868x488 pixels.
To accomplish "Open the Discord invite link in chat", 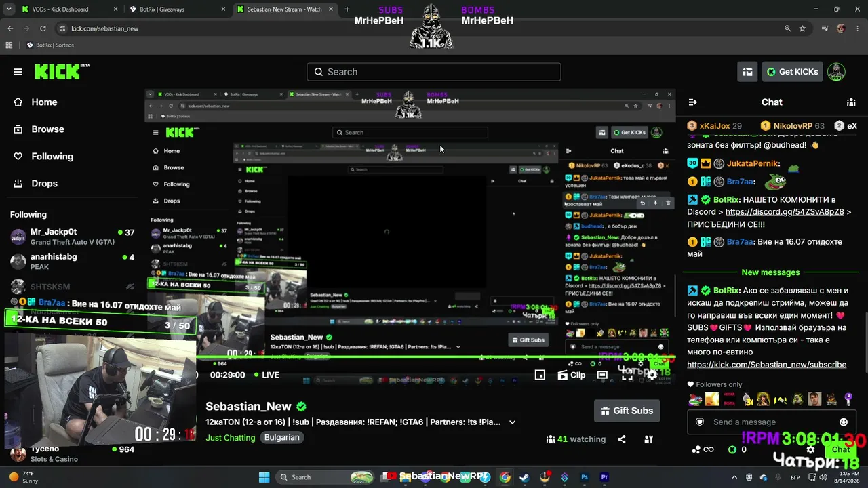I will (x=785, y=211).
